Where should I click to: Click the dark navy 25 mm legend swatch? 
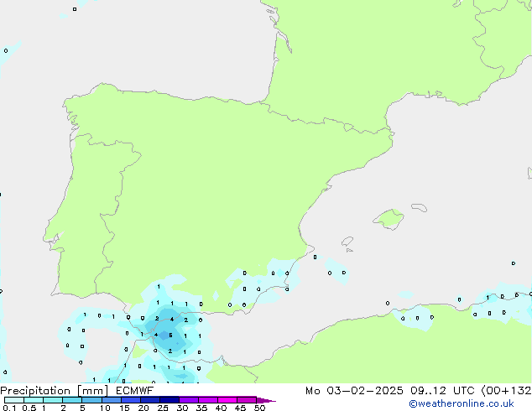pyautogui.click(x=169, y=400)
